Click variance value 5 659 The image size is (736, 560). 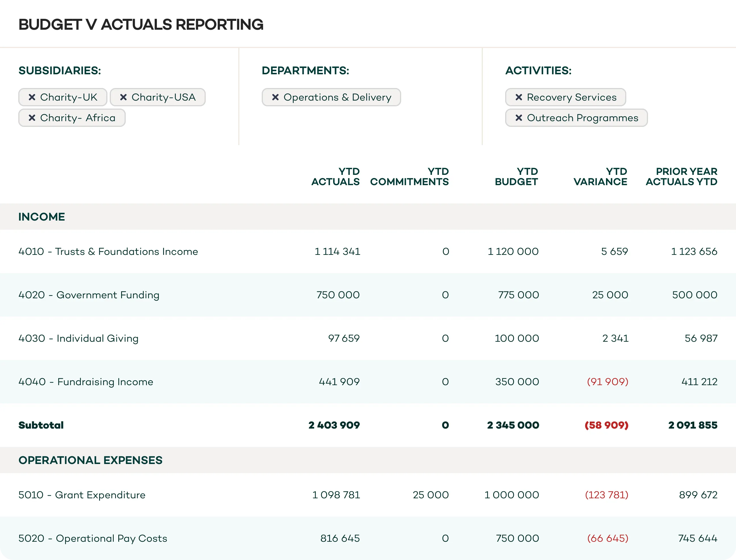(x=614, y=251)
